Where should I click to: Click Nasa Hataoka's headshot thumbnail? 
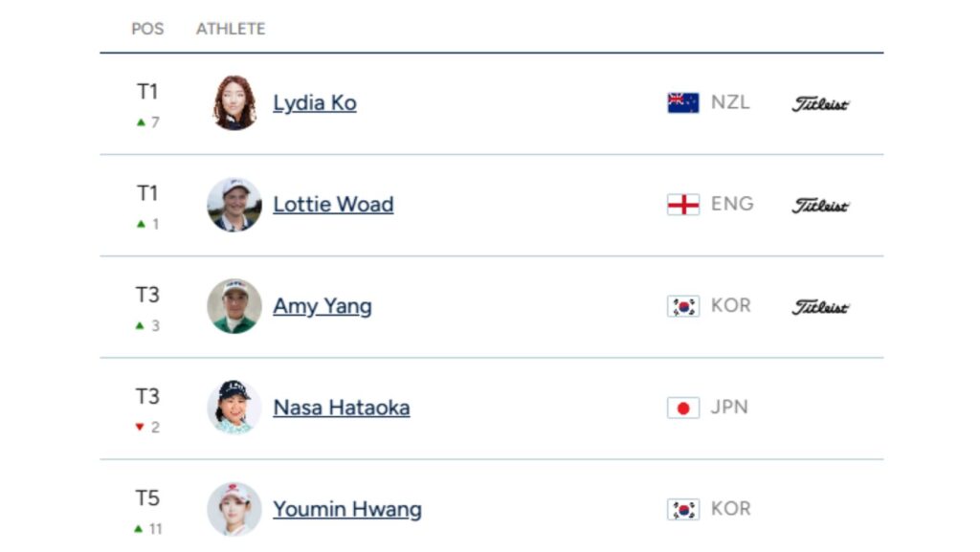(x=234, y=408)
